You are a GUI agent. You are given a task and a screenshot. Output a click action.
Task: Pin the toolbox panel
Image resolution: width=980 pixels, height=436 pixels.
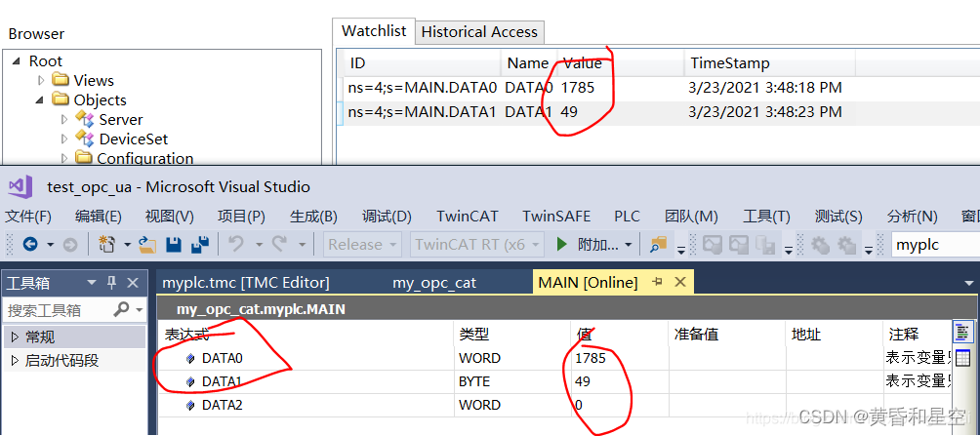[112, 283]
